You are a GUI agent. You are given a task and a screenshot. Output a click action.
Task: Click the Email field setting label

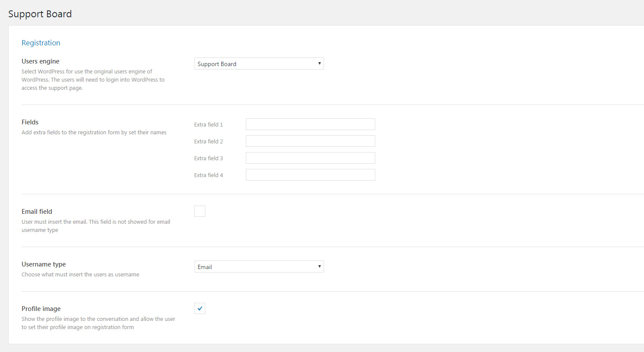pyautogui.click(x=37, y=212)
